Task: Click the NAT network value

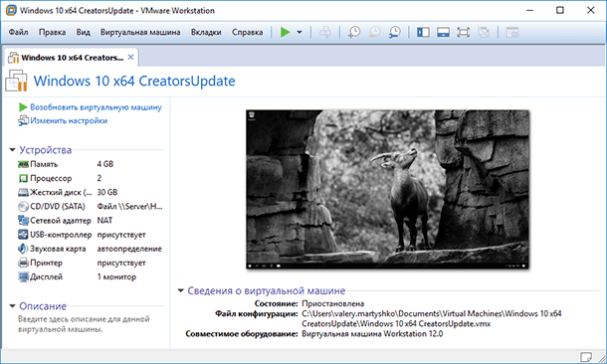Action: (x=104, y=221)
